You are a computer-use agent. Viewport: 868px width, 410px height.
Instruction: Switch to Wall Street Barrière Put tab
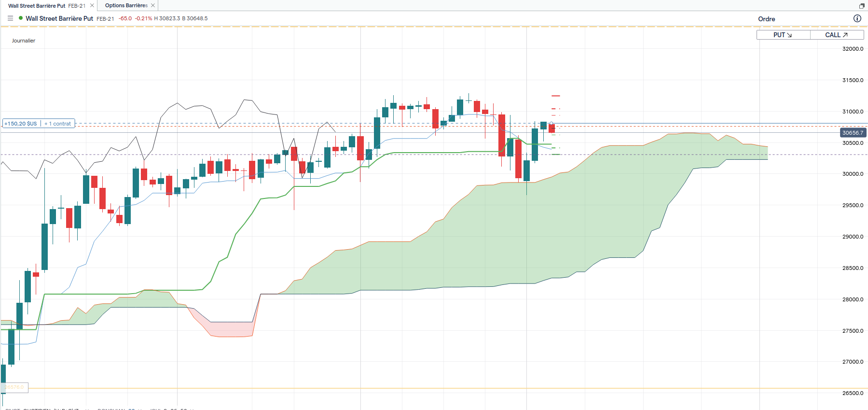tap(46, 6)
